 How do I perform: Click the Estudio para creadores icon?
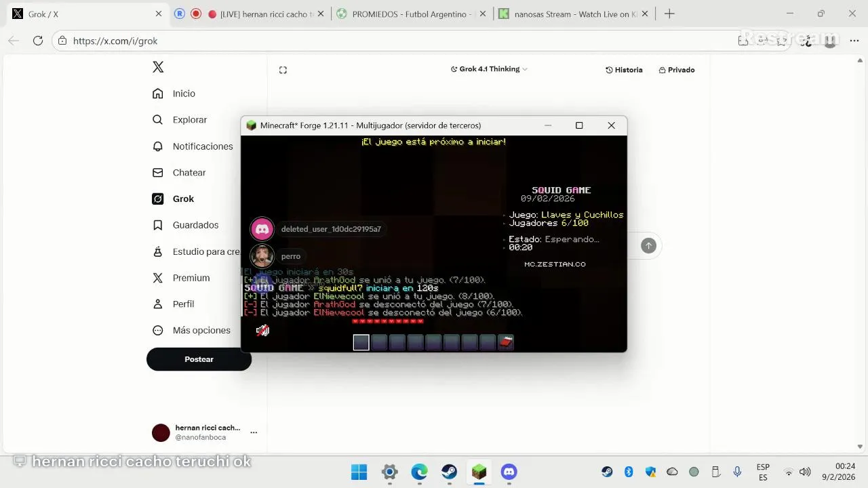click(x=158, y=251)
